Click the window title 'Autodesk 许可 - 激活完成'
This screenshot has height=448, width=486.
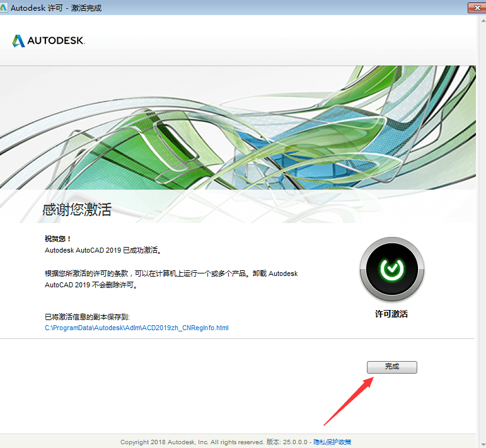56,8
